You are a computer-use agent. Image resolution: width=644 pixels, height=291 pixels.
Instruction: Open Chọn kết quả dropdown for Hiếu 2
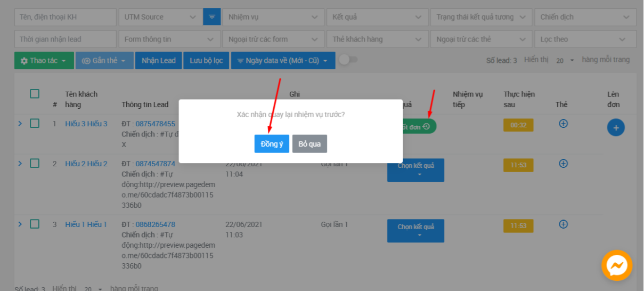(x=415, y=169)
